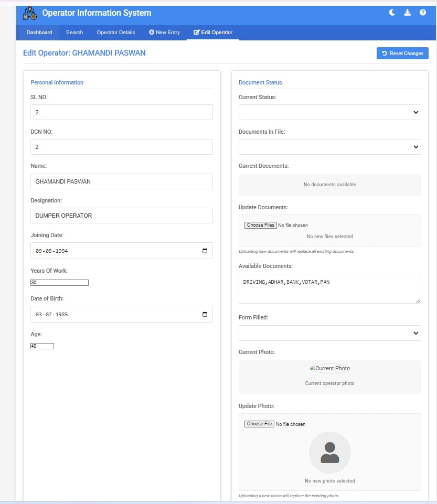The image size is (437, 504).
Task: Click the broken Current Photo image
Action: coord(329,368)
